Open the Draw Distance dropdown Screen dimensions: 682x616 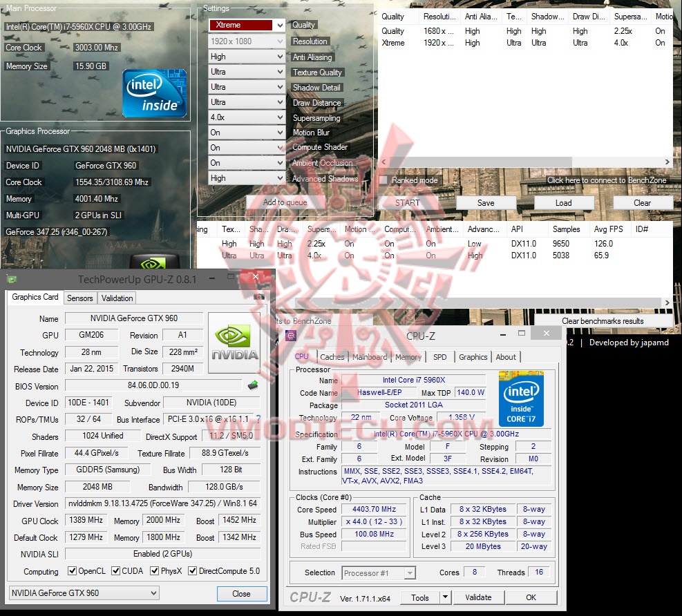[247, 102]
